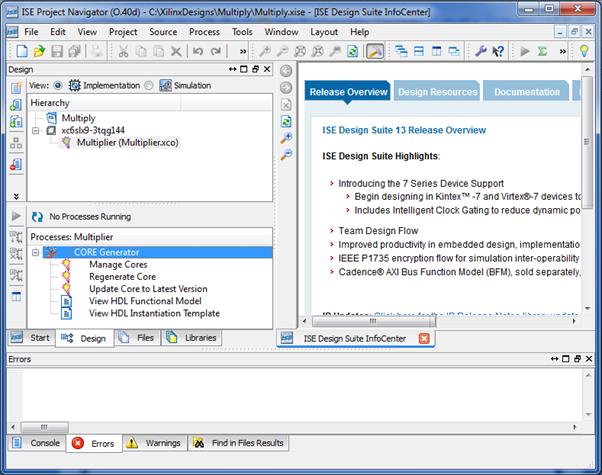The width and height of the screenshot is (602, 475).
Task: Click the InfoCenter zoom in magnifier icon
Action: click(x=286, y=138)
